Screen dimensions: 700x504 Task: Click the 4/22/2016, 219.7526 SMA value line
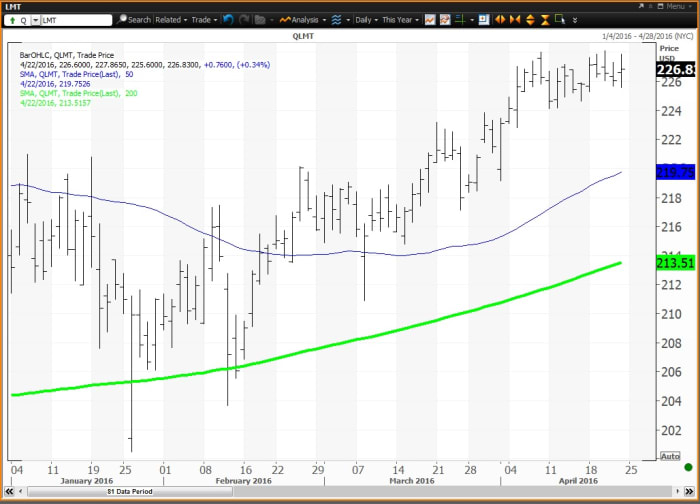click(55, 84)
